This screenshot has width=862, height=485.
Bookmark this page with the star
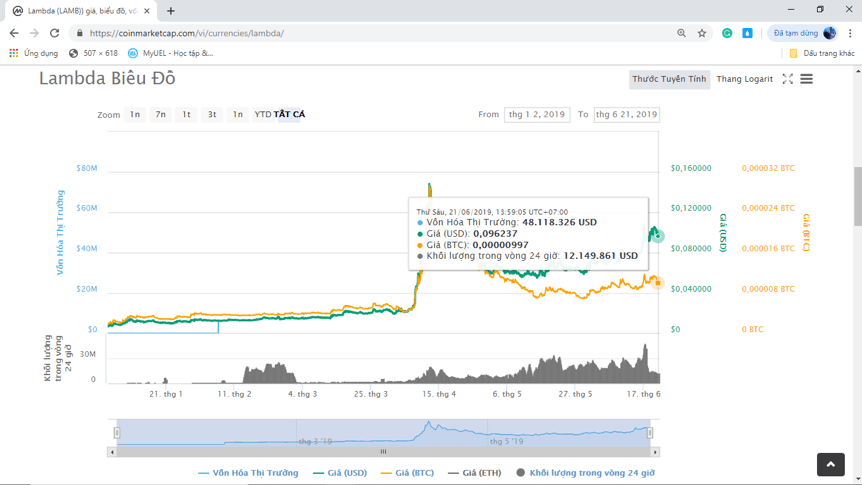tap(702, 33)
